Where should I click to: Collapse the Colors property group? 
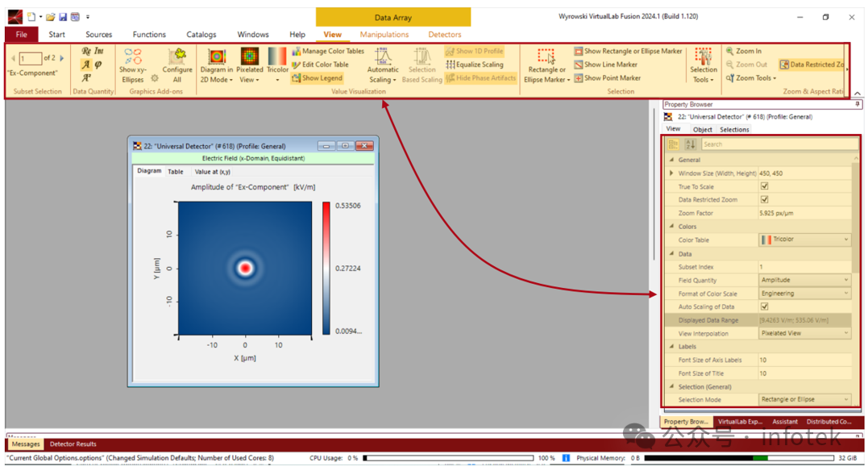671,226
